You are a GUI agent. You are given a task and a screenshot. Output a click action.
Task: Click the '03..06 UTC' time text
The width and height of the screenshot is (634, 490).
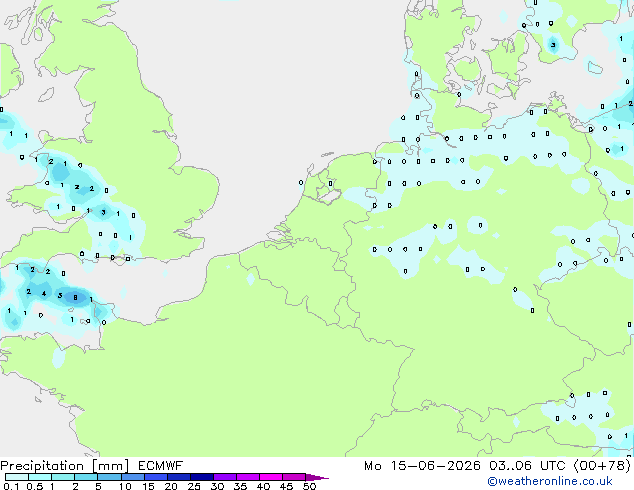pyautogui.click(x=527, y=466)
